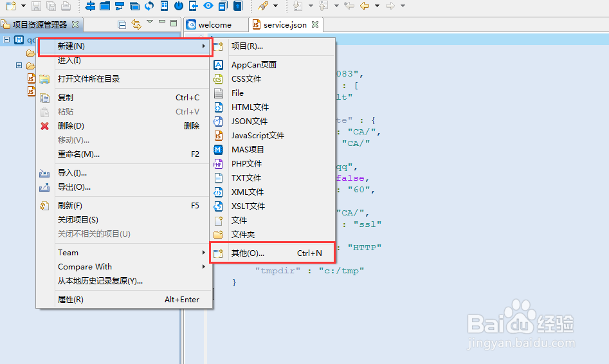Click the blue folder icon in toolbar
The image size is (609, 364).
point(105,6)
